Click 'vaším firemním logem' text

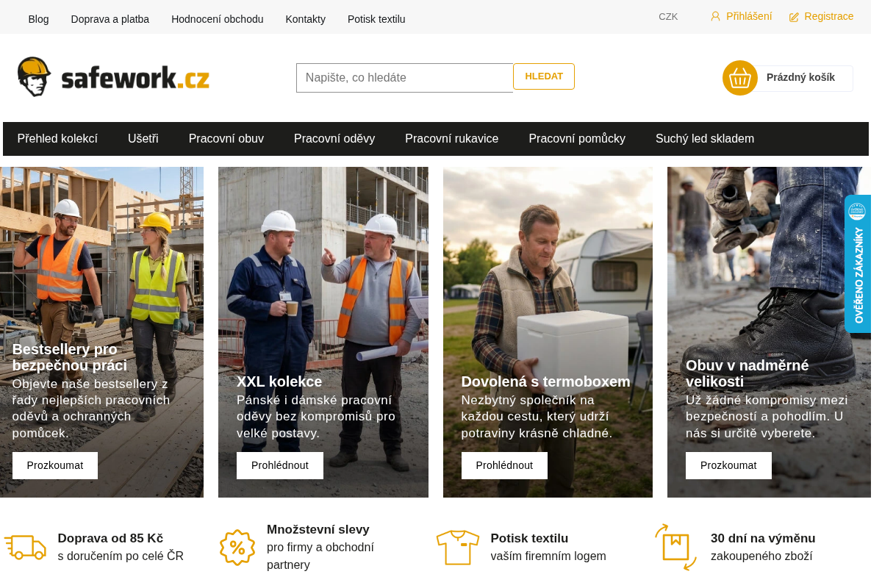click(548, 556)
